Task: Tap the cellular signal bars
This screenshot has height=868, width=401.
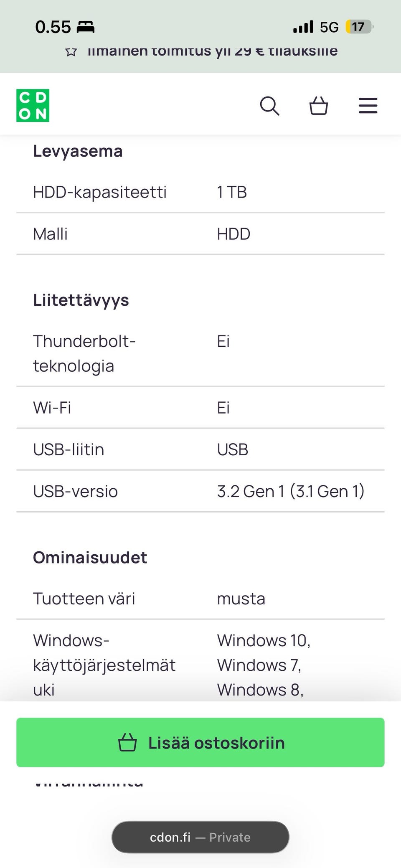Action: coord(303,27)
